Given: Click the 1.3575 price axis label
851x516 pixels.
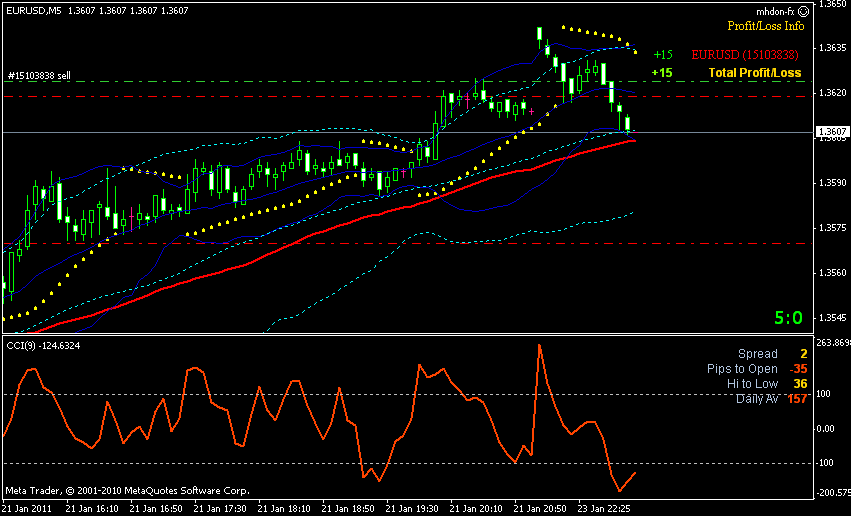Looking at the screenshot, I should pos(833,228).
